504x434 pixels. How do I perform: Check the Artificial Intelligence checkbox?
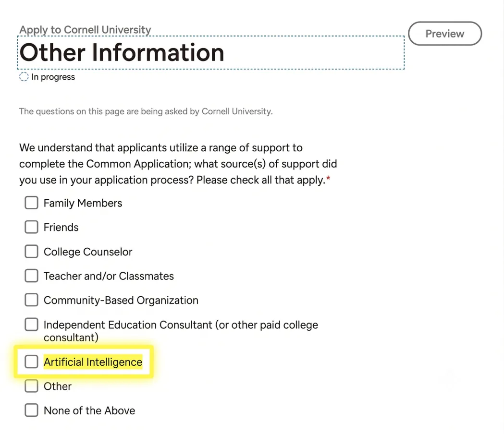pyautogui.click(x=32, y=362)
